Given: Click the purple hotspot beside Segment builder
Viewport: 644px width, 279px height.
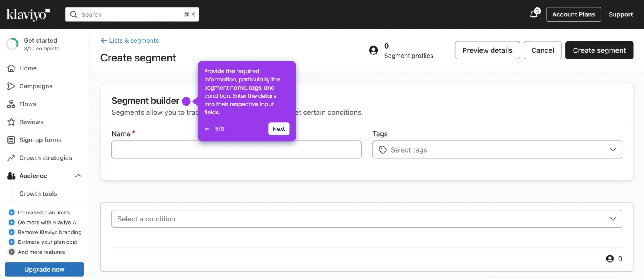Looking at the screenshot, I should [187, 101].
